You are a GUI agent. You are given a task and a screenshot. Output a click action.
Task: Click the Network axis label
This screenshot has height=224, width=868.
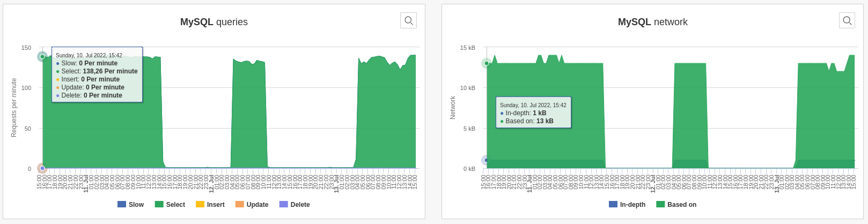[x=453, y=108]
